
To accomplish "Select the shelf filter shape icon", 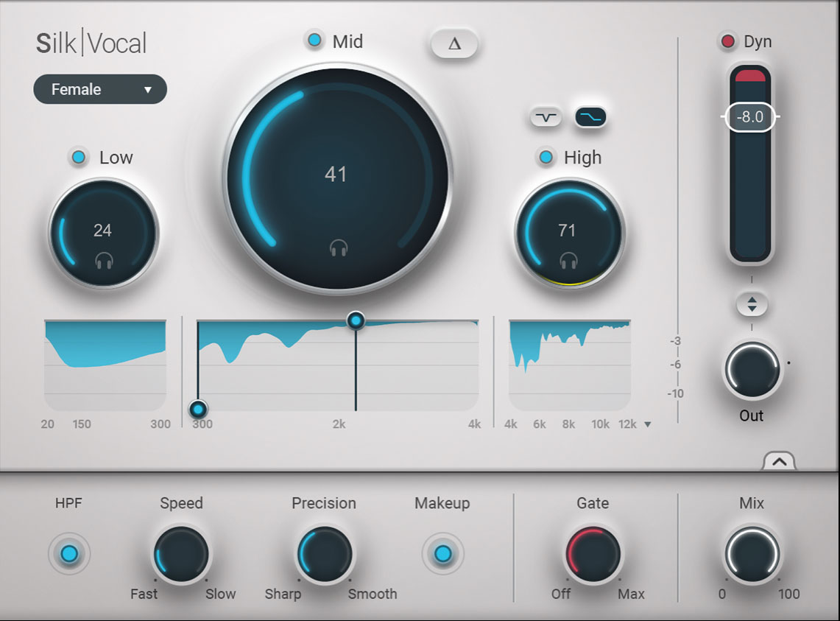I will (590, 117).
